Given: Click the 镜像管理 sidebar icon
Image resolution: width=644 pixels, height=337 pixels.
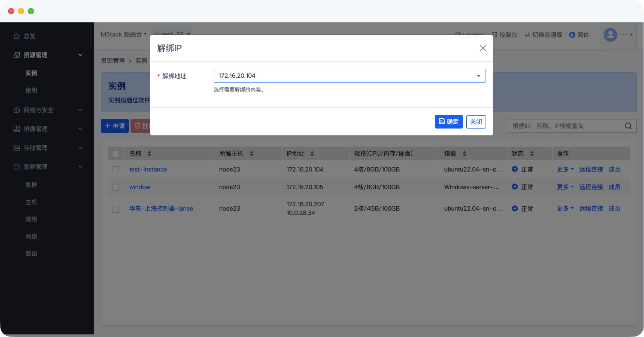Looking at the screenshot, I should [x=17, y=129].
